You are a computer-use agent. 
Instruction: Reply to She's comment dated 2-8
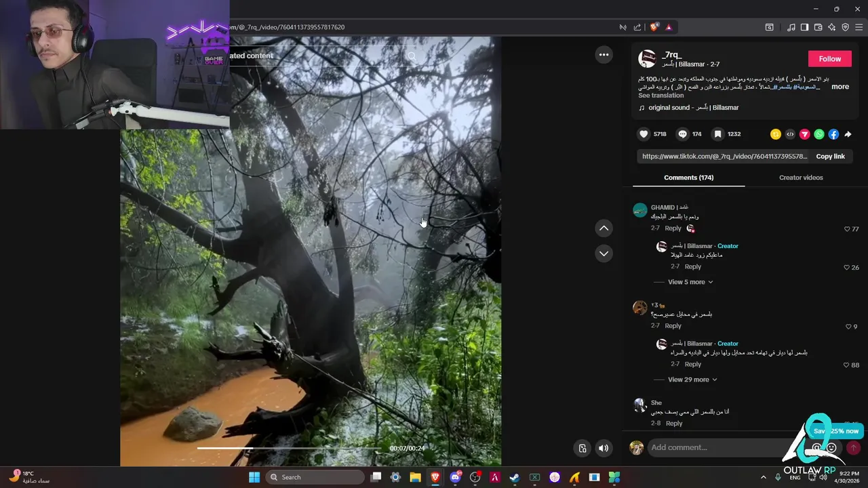(x=674, y=424)
